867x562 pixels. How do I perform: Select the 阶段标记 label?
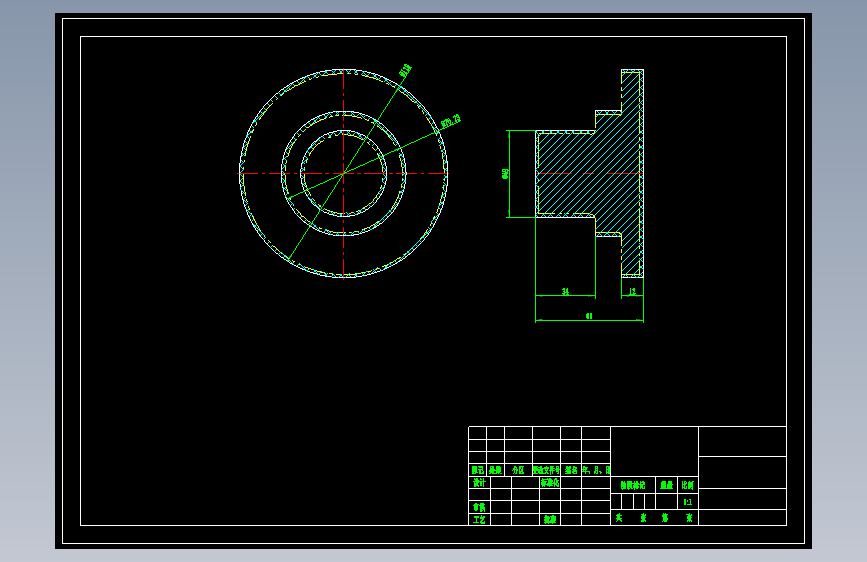point(633,485)
